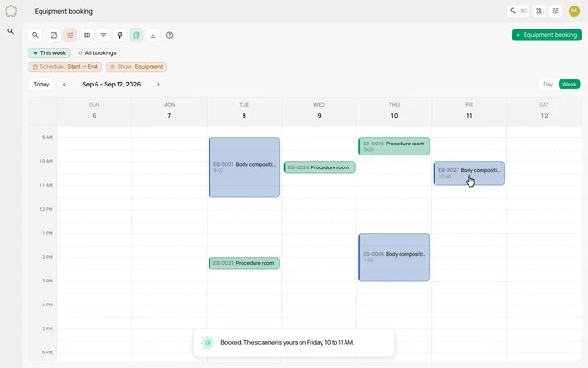
Task: Click the FRI 11 day header
Action: 469,110
